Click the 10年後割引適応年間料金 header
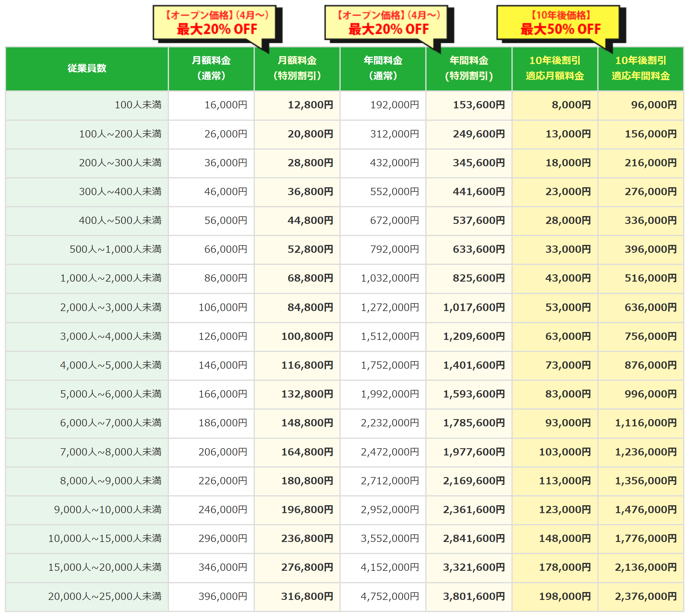The image size is (688, 616). tap(641, 68)
